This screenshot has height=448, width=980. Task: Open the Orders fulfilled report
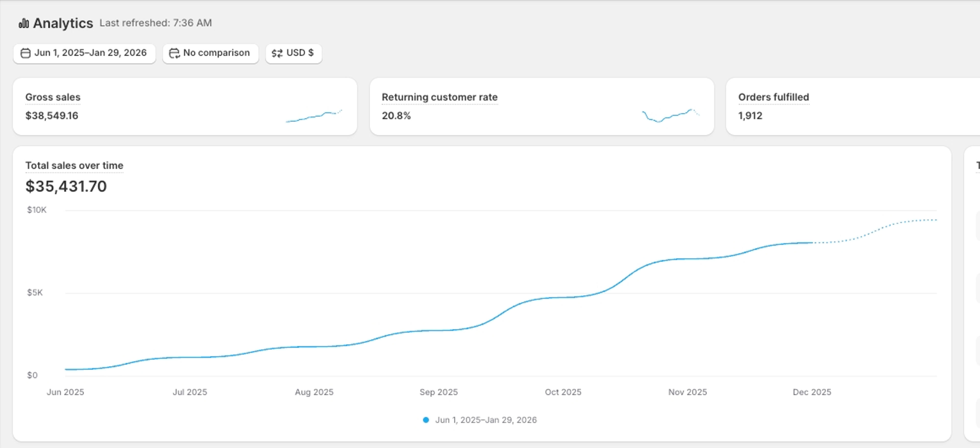coord(774,97)
